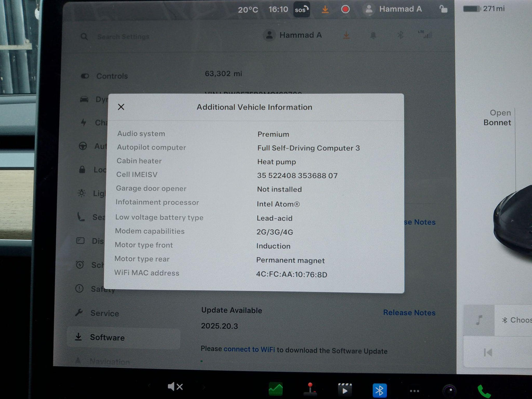Go to Controls in settings sidebar
This screenshot has width=532, height=399.
[x=112, y=76]
